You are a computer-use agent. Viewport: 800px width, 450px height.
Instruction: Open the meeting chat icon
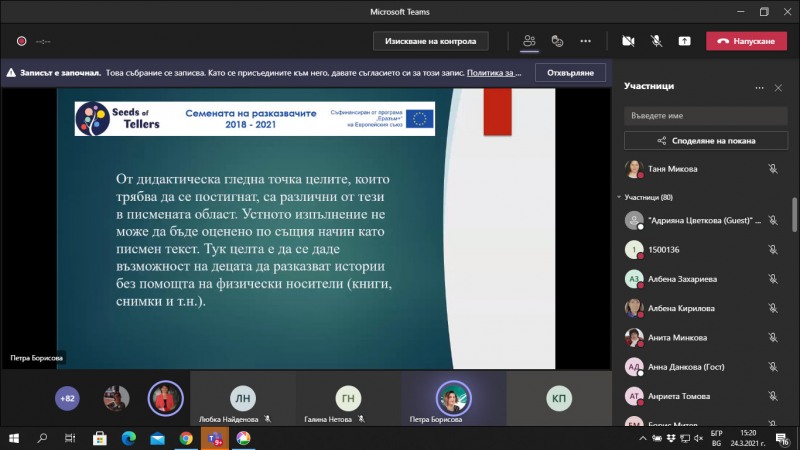point(558,41)
